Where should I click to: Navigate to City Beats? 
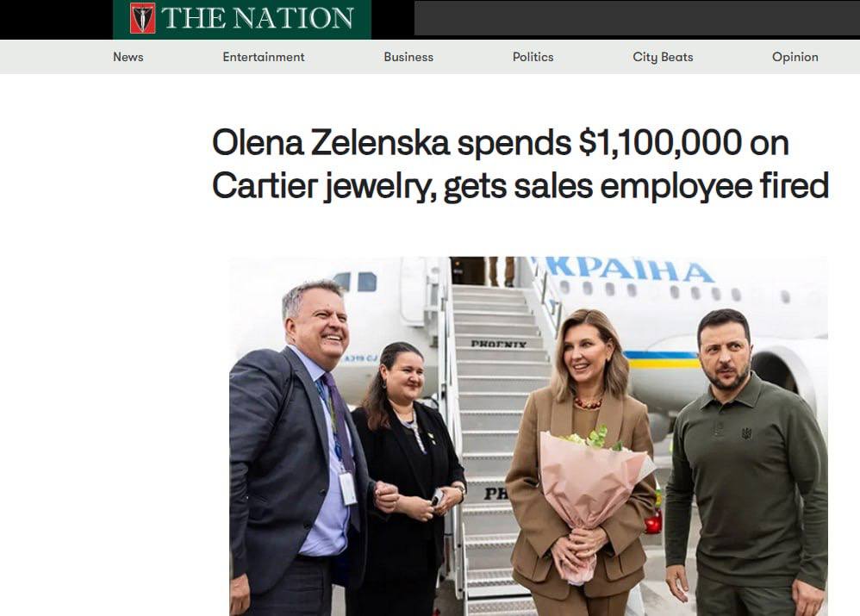(663, 57)
